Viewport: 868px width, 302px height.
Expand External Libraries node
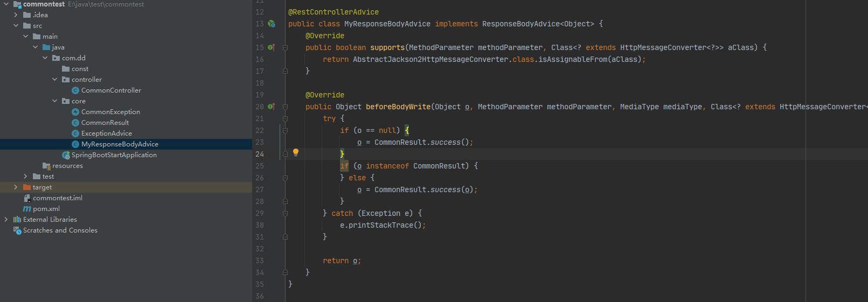coord(6,220)
